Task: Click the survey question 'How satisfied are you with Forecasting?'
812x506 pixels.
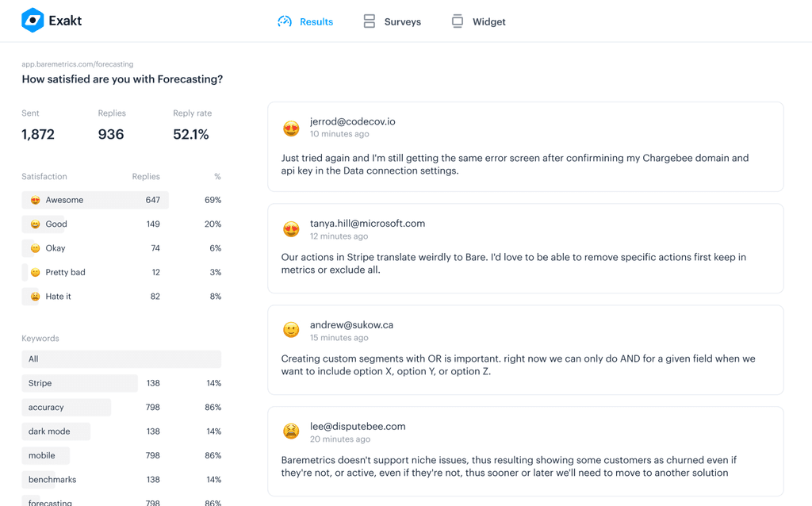Action: click(122, 79)
